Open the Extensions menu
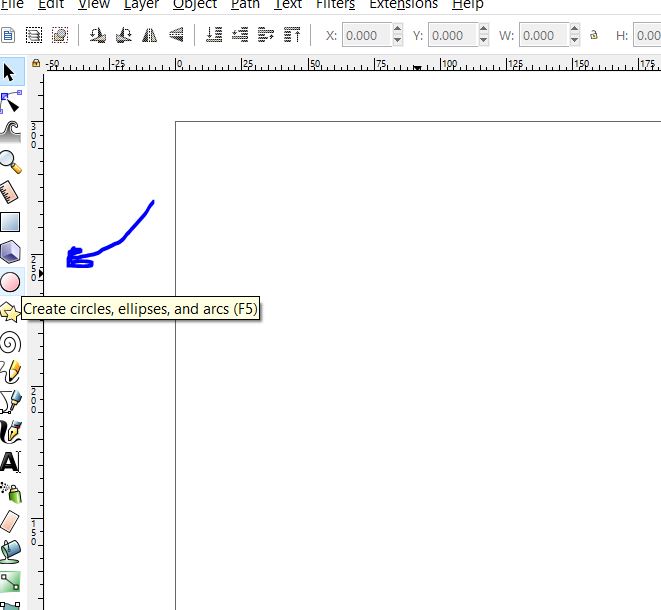Screen dimensions: 661x610 coord(403,4)
